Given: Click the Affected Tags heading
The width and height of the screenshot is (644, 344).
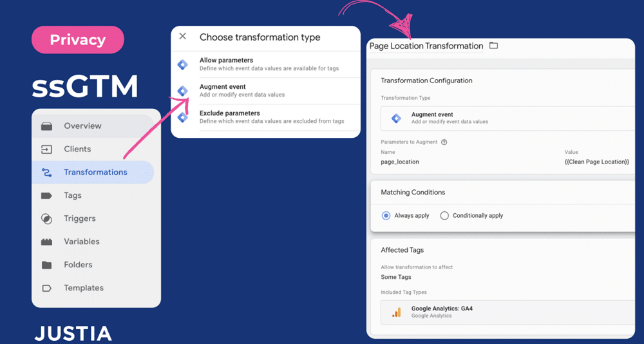Looking at the screenshot, I should (402, 250).
